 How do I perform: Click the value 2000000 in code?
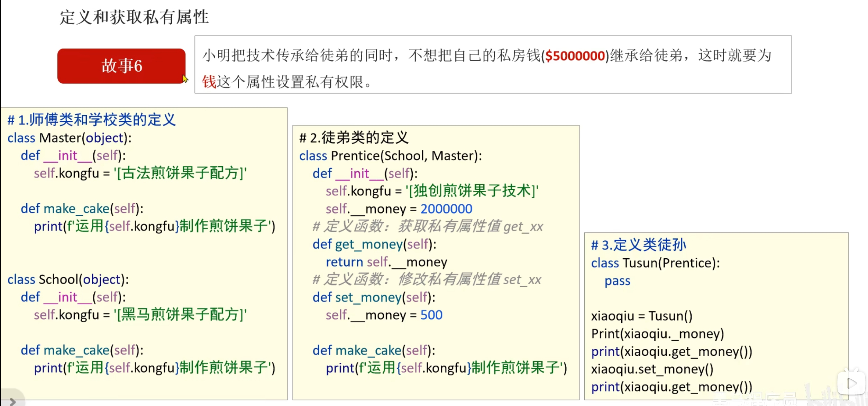point(446,209)
